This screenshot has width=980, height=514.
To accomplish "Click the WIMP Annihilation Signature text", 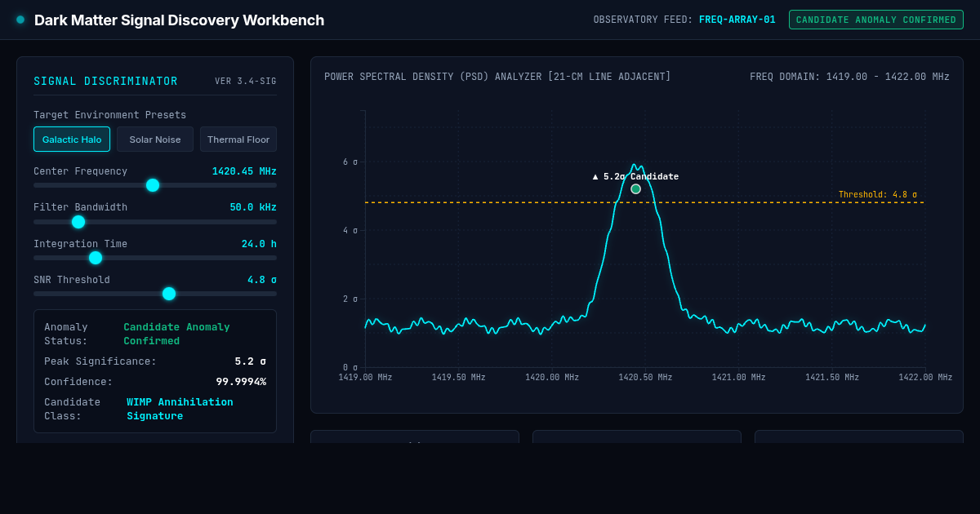I will pos(180,409).
